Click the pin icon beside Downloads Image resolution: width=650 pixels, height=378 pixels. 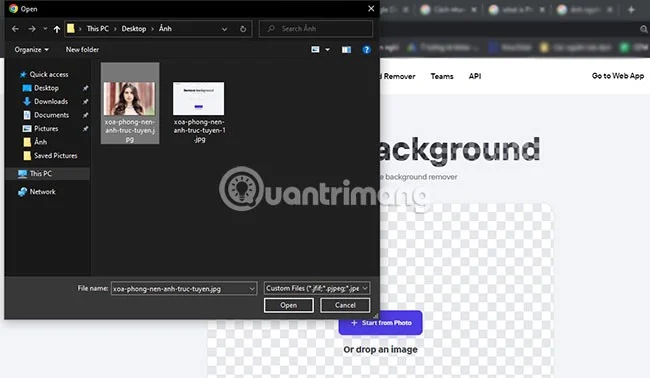click(x=85, y=102)
